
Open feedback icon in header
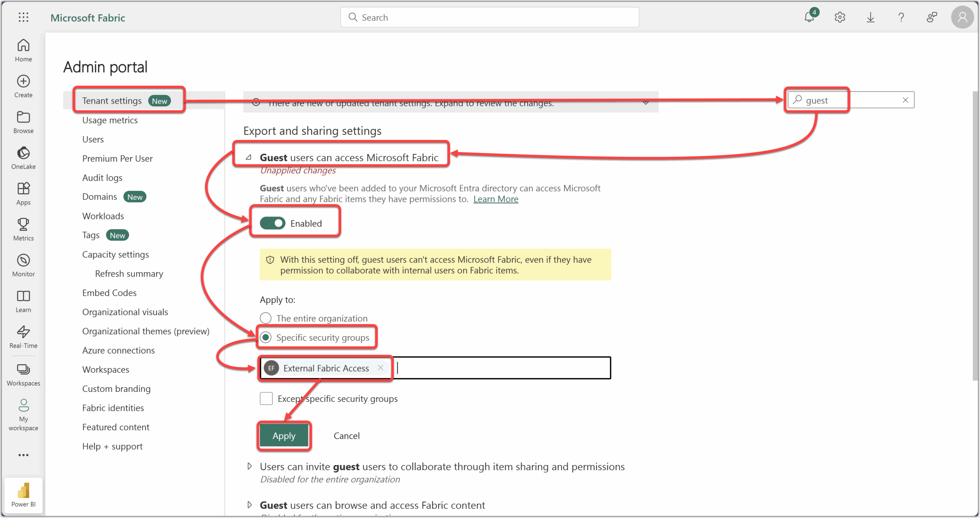pos(932,17)
